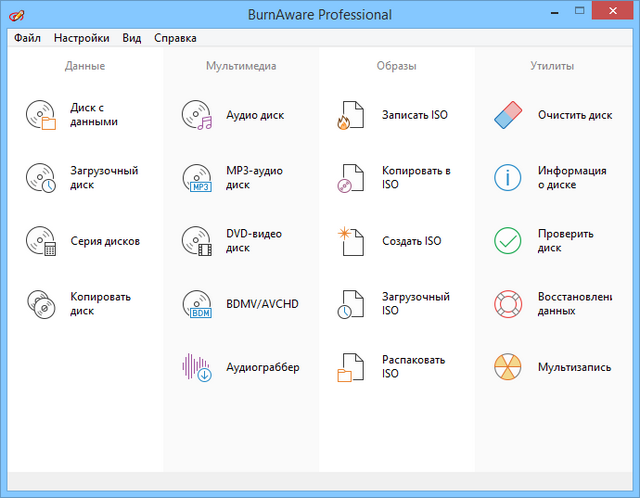Open the Восстановление данных lifebuoy icon
Image resolution: width=640 pixels, height=498 pixels.
click(508, 304)
